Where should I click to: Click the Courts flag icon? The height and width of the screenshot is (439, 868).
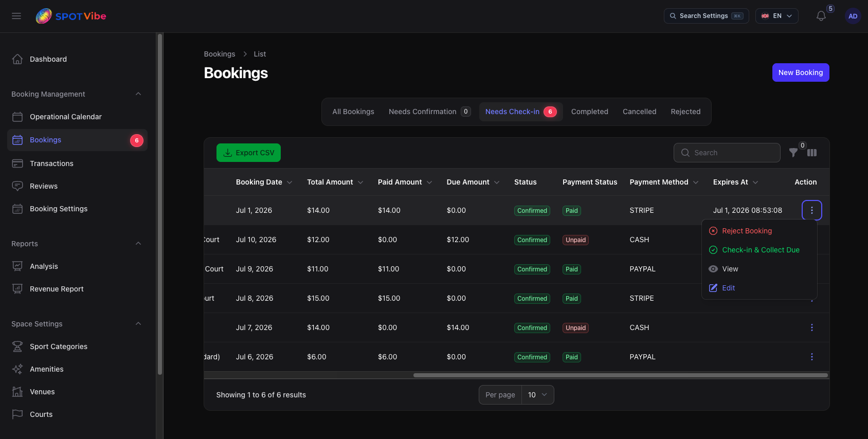17,414
